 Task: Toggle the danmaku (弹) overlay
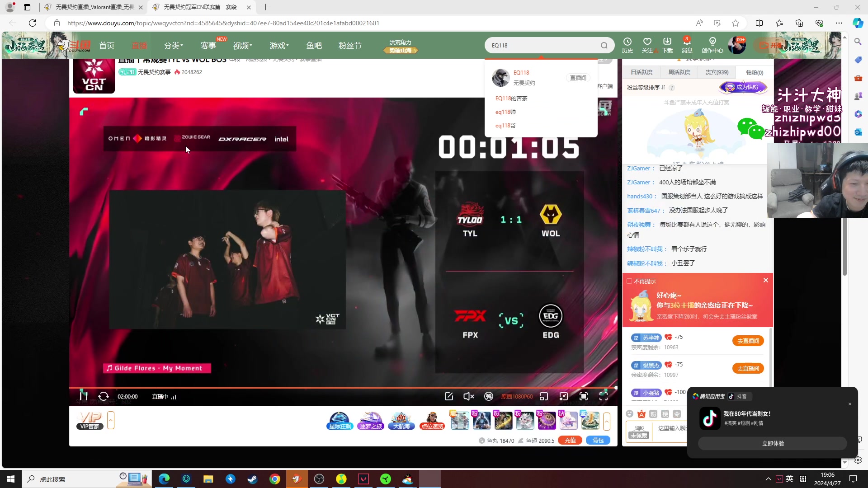pos(489,396)
